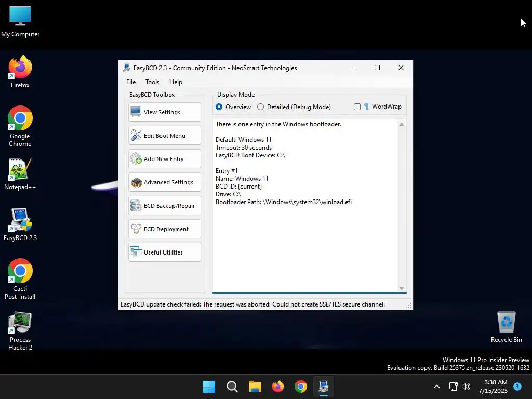Open My Computer desktop icon

click(x=20, y=22)
